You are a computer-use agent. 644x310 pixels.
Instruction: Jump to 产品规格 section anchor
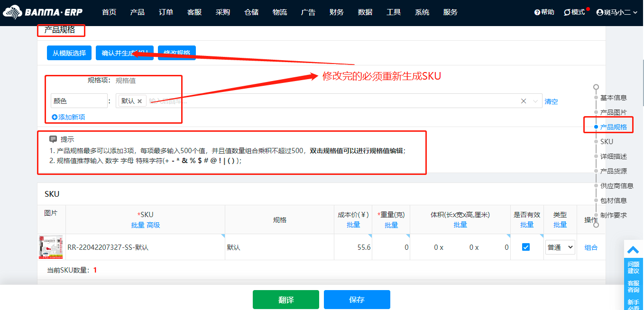614,127
